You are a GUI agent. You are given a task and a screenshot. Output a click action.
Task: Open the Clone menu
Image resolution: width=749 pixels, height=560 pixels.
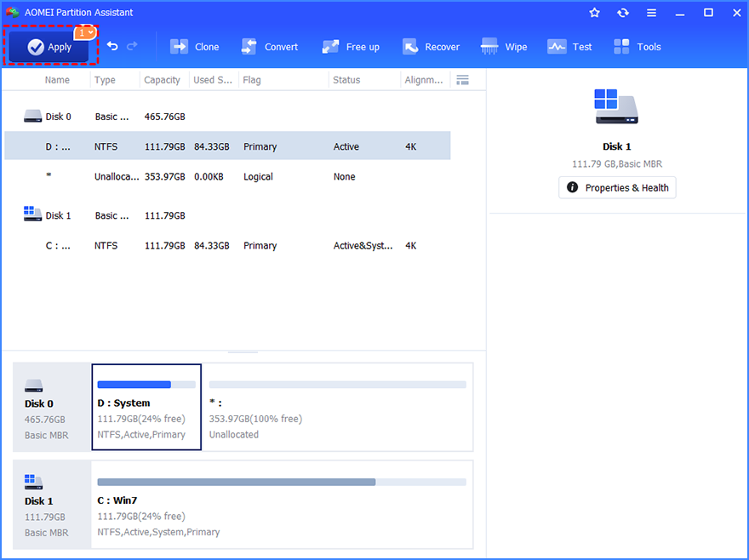click(x=194, y=47)
